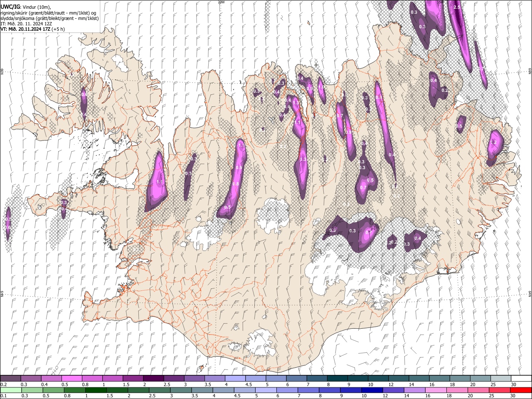Click the pale green 0.1 swatch in the rain legend
Viewport: 532px width, 399px height.
(x=11, y=390)
